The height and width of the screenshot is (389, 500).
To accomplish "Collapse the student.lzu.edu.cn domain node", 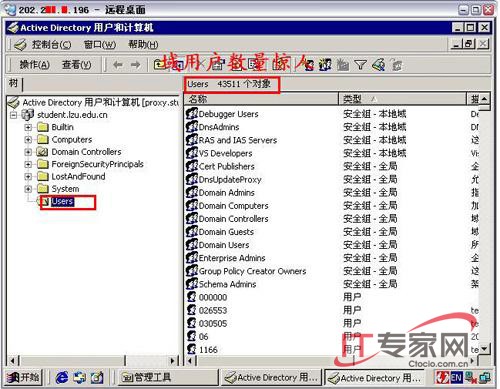I will 14,115.
